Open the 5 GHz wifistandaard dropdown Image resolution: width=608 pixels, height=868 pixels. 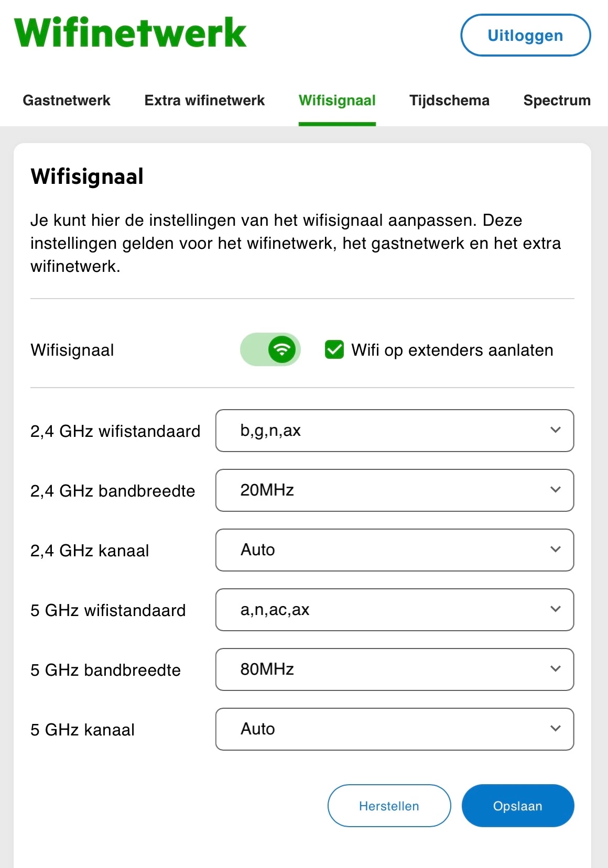pyautogui.click(x=394, y=610)
